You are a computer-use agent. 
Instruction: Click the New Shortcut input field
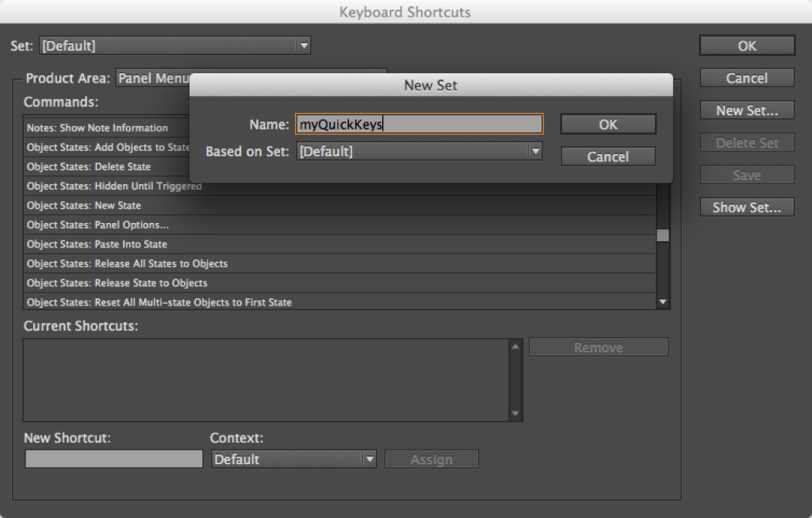pos(113,459)
